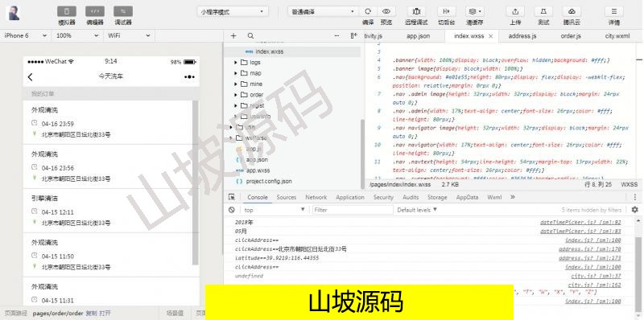
Task: Open the 小程序模式 mode dropdown
Action: pos(233,11)
